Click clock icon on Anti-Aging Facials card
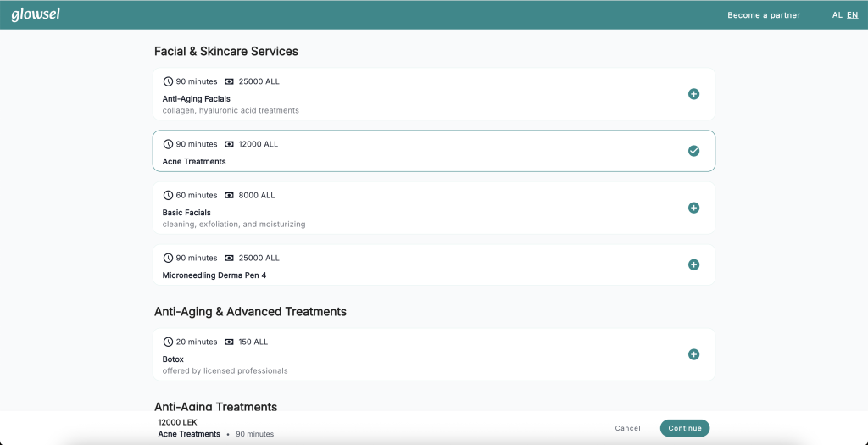 [169, 81]
